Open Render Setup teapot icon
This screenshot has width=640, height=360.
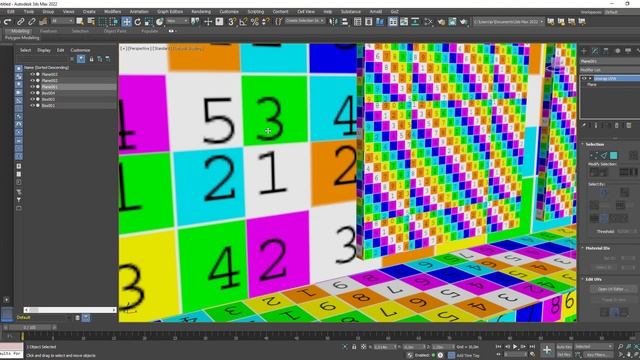(441, 21)
